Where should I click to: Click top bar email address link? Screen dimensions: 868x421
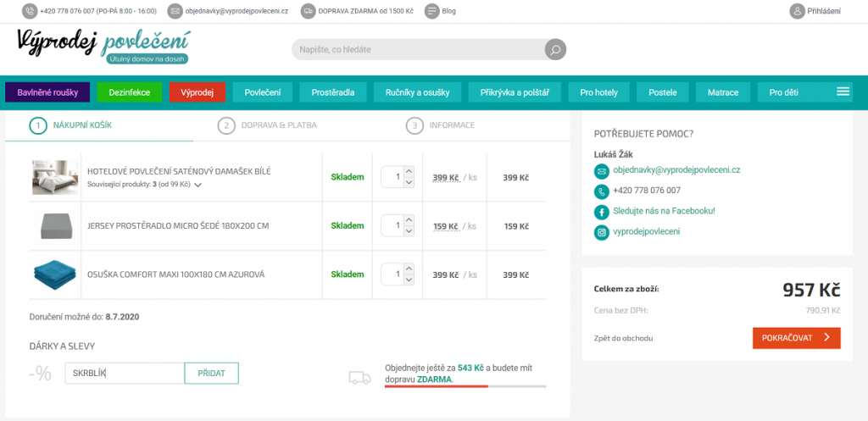coord(237,11)
